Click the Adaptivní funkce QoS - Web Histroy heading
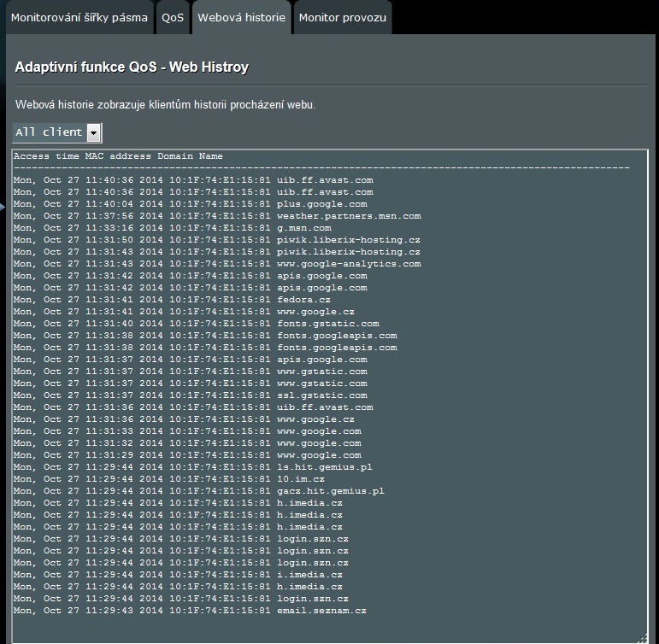659x644 pixels. click(132, 67)
